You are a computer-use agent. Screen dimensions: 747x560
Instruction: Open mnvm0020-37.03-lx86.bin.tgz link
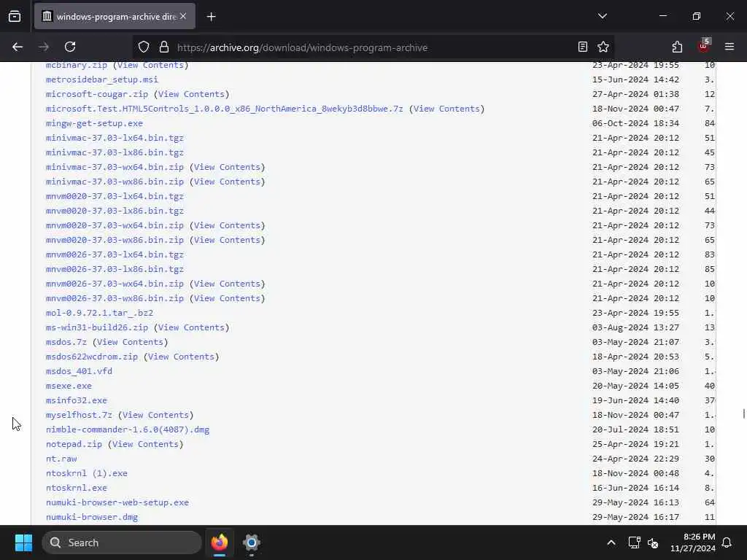coord(115,211)
